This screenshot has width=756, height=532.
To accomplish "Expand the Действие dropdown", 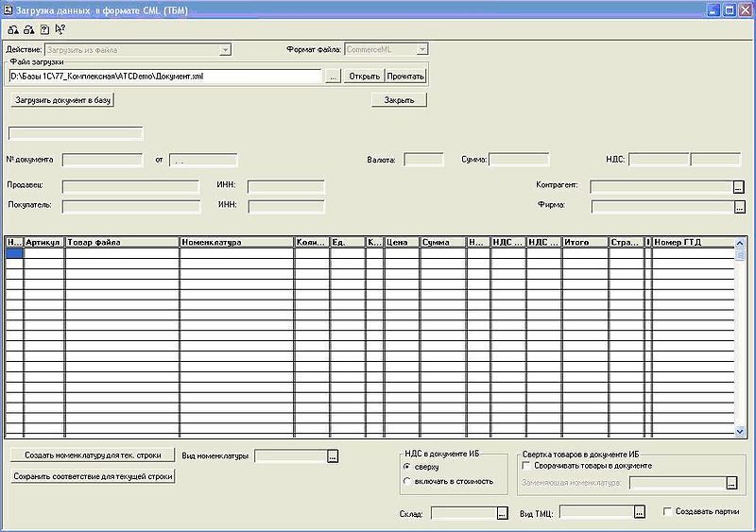I will [x=225, y=49].
